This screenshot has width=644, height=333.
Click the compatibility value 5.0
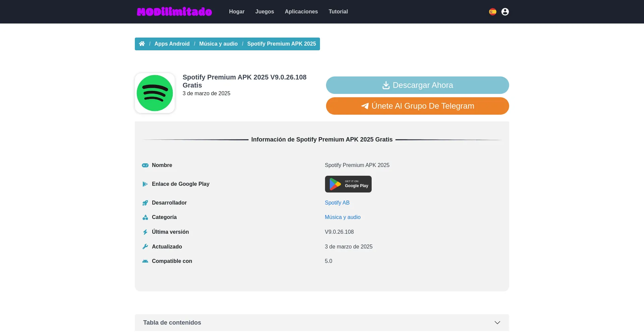(x=329, y=261)
